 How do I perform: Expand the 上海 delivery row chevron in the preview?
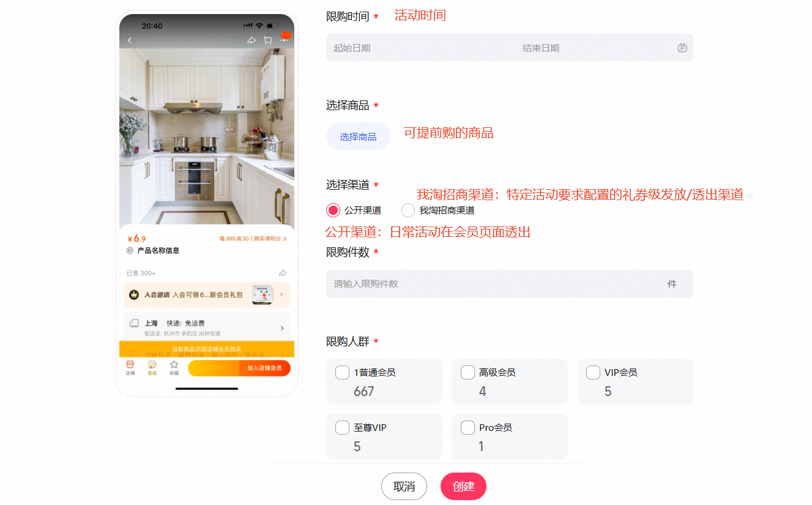pyautogui.click(x=282, y=328)
